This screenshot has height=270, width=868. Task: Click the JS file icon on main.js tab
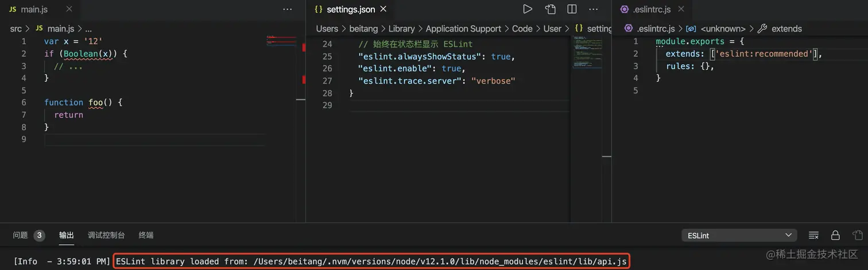(x=13, y=9)
